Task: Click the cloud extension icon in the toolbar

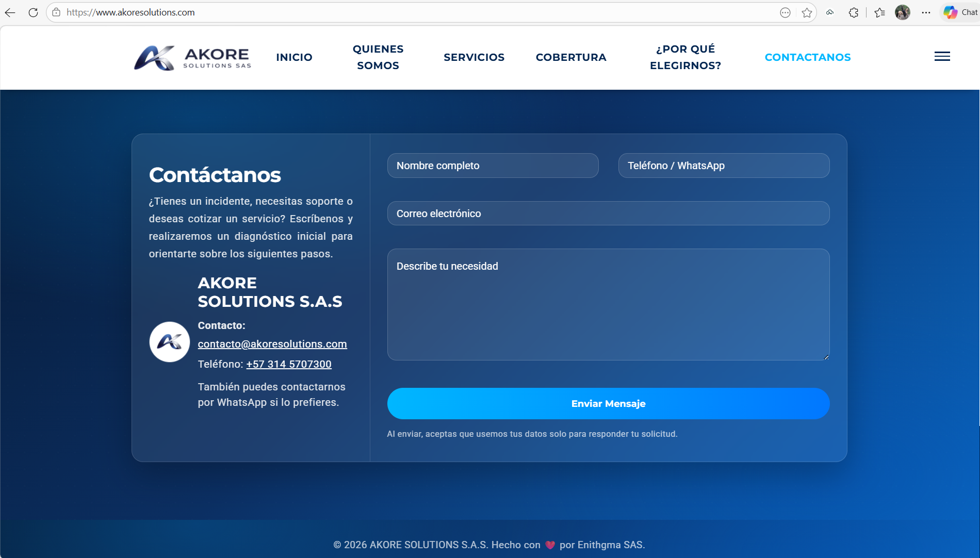Action: click(x=830, y=12)
